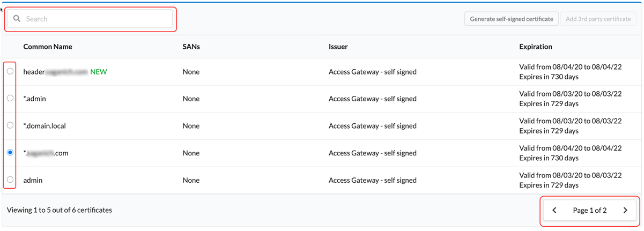The width and height of the screenshot is (644, 231).
Task: Click the SANs column header
Action: pos(191,47)
